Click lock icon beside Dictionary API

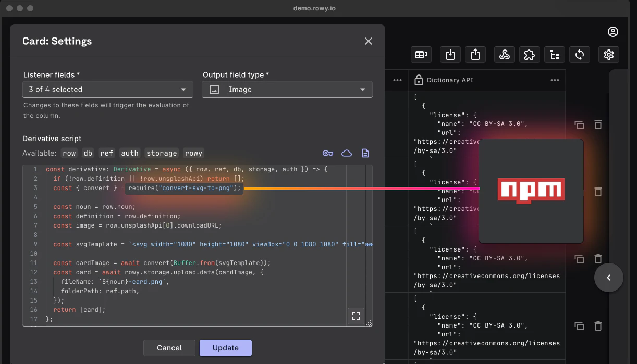click(x=418, y=80)
